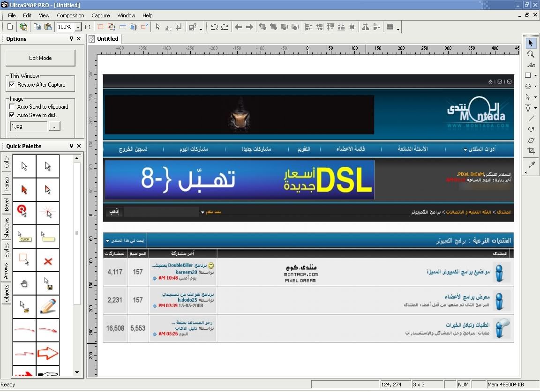
Task: Pin the Options panel
Action: click(x=71, y=38)
